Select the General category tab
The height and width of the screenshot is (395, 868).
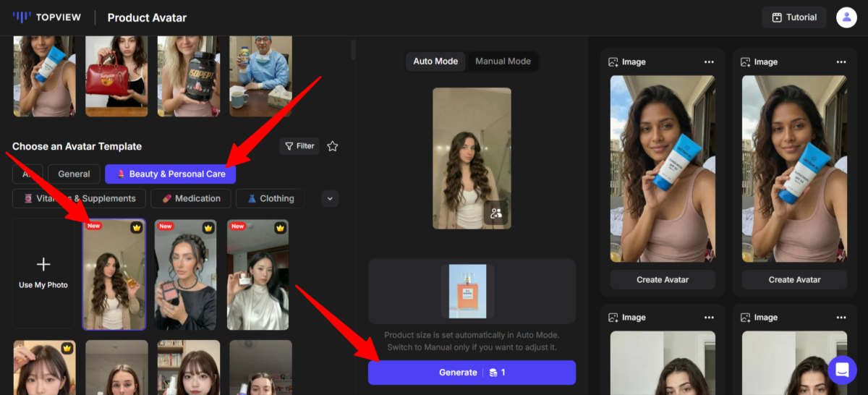74,174
